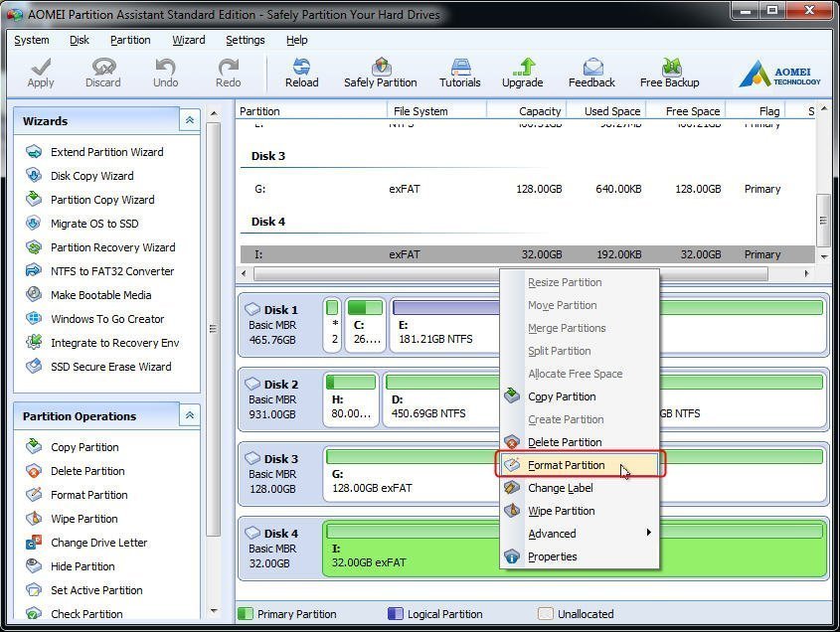Choose Delete Partition in context menu
The image size is (840, 632).
[581, 442]
